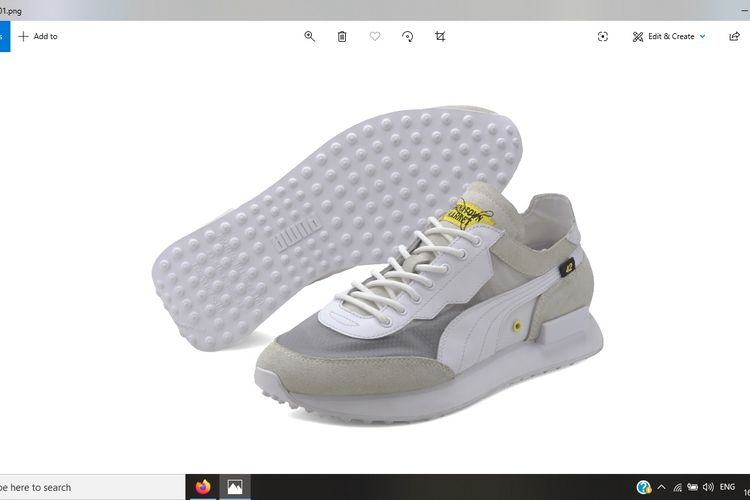Add photo to favorites with heart icon
Screen dimensions: 750x500
coord(375,36)
